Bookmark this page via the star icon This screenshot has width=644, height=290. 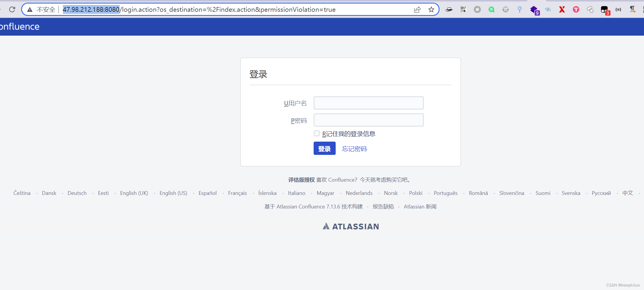tap(431, 9)
